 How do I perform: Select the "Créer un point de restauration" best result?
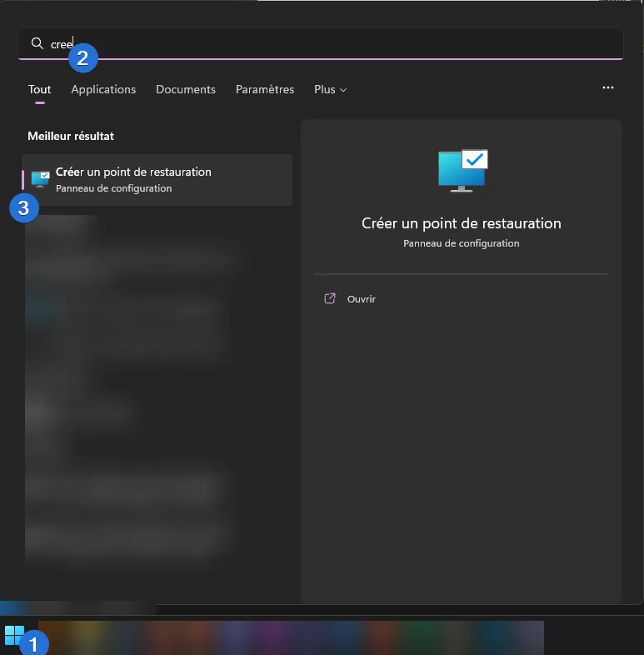coord(158,179)
